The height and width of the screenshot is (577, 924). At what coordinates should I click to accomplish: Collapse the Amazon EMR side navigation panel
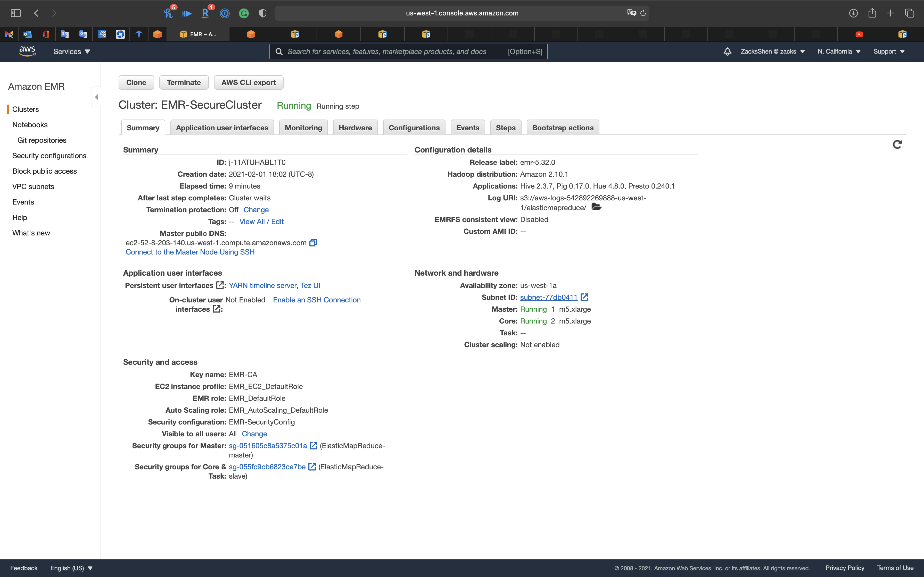[96, 97]
